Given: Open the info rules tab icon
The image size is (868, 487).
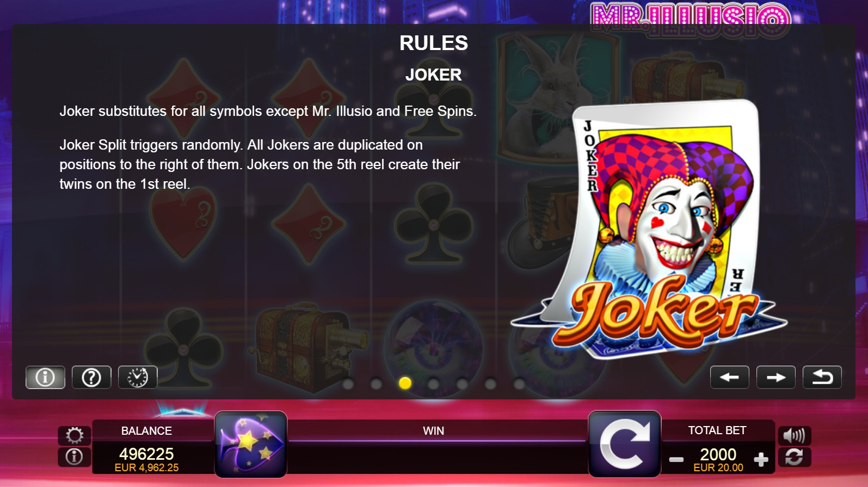Looking at the screenshot, I should [45, 377].
